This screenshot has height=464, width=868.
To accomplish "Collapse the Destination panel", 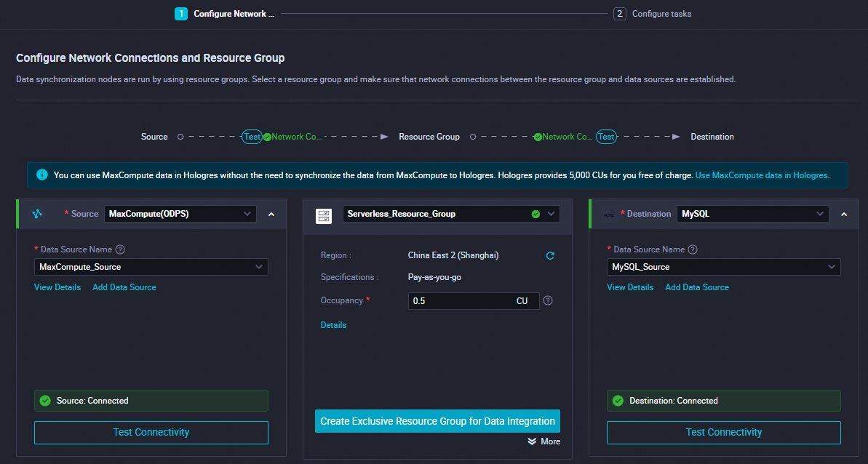I will pos(844,214).
